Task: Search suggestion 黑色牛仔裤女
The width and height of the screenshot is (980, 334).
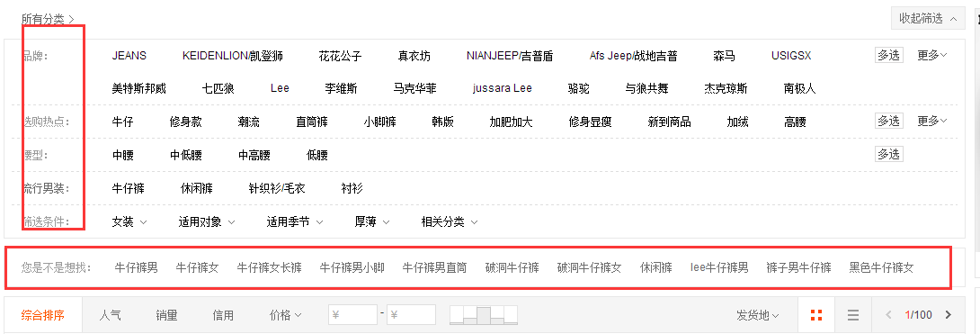Action: pyautogui.click(x=881, y=267)
